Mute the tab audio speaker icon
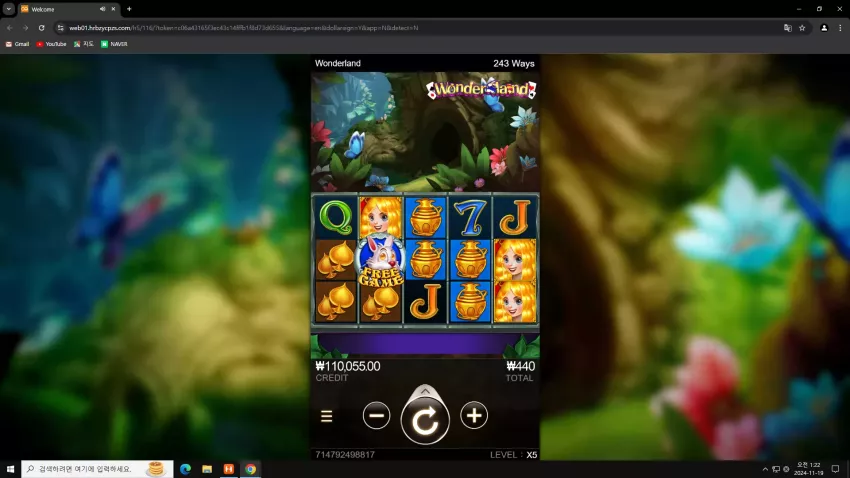This screenshot has width=850, height=478. (102, 9)
